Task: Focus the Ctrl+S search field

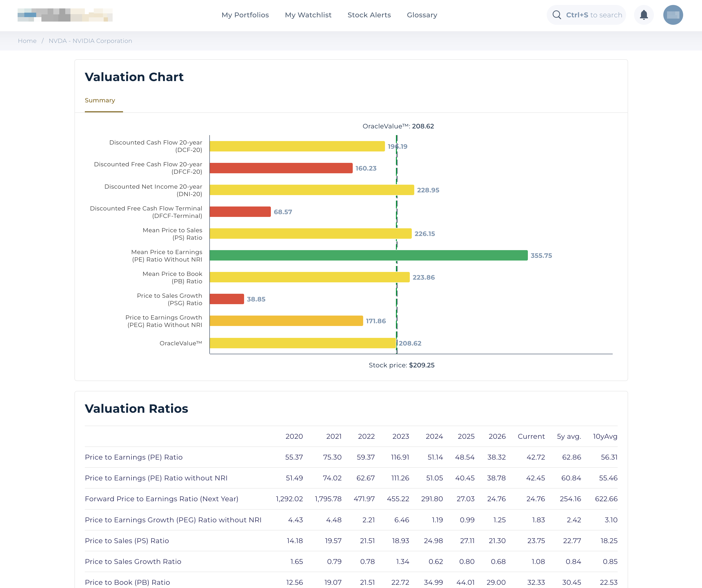Action: click(594, 15)
